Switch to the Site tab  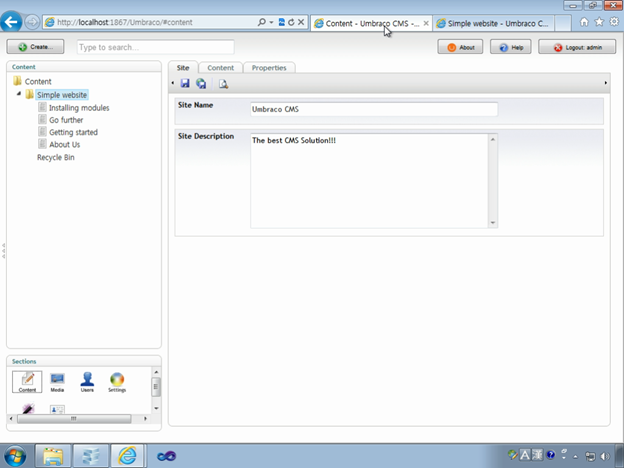point(183,68)
